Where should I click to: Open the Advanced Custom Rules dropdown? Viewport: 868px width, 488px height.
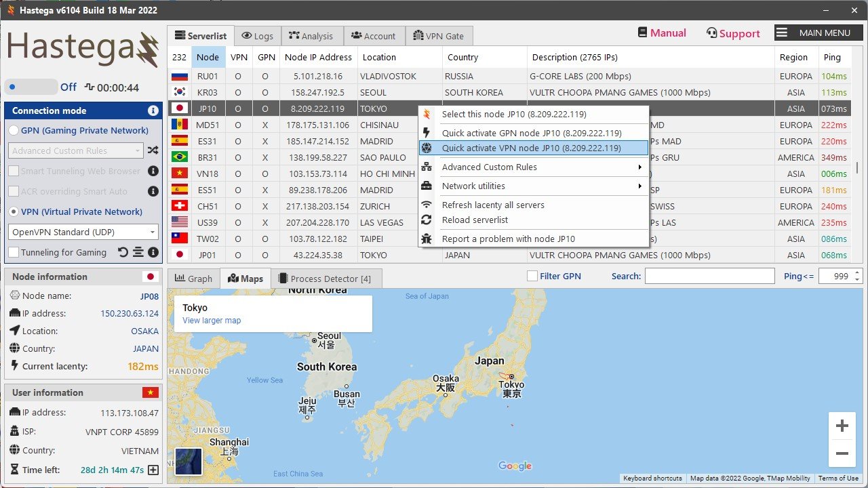pyautogui.click(x=75, y=150)
